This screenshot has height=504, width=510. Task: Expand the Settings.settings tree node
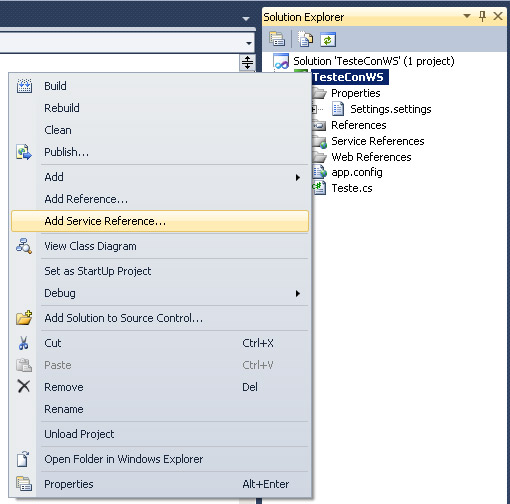point(314,109)
